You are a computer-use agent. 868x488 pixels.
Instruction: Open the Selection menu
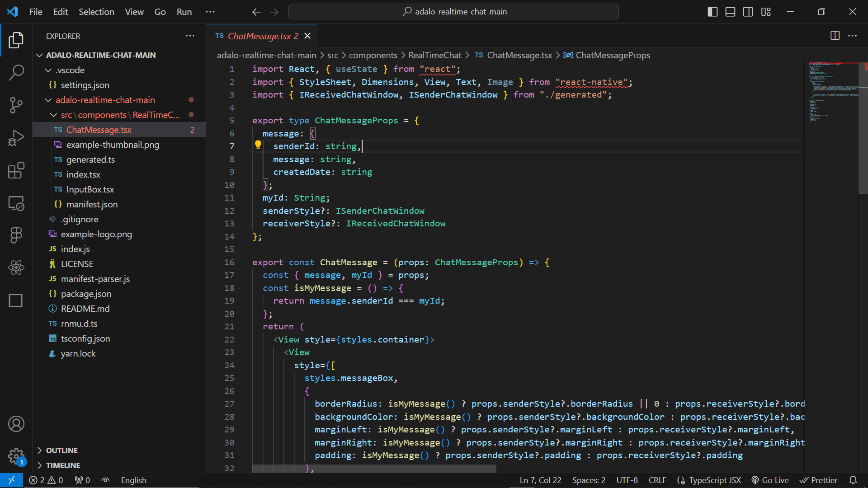96,12
